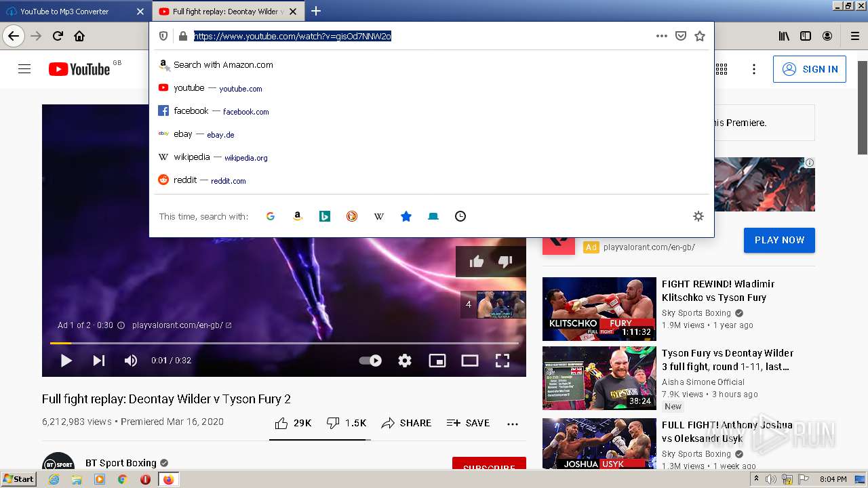Switch to Full fight replay tab
This screenshot has height=488, width=868.
tap(228, 12)
